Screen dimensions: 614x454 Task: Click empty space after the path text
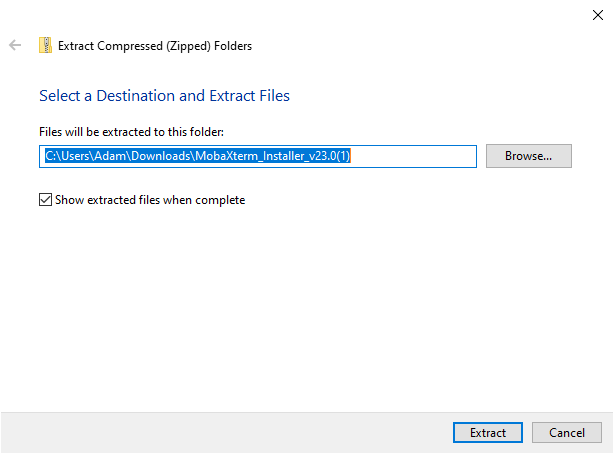pyautogui.click(x=420, y=156)
